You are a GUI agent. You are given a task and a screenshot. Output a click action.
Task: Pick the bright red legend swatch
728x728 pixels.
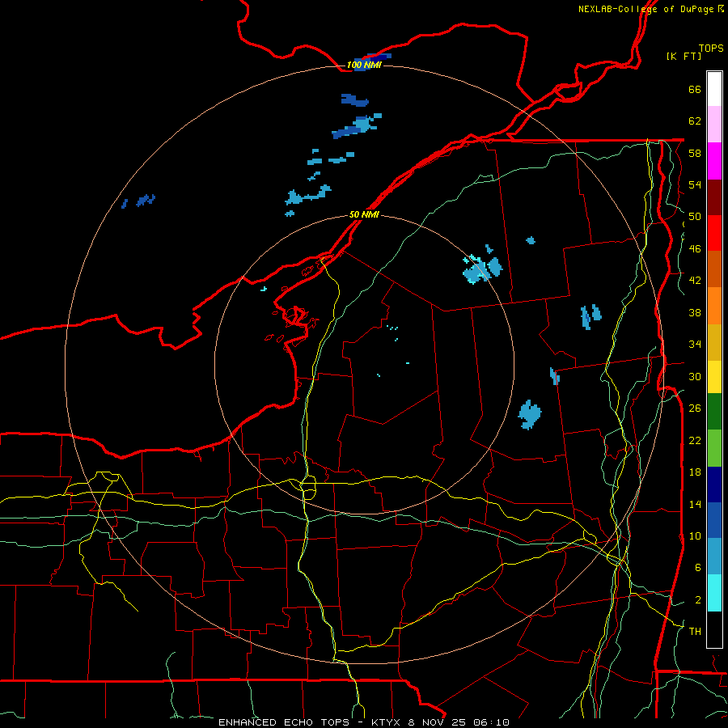[714, 233]
